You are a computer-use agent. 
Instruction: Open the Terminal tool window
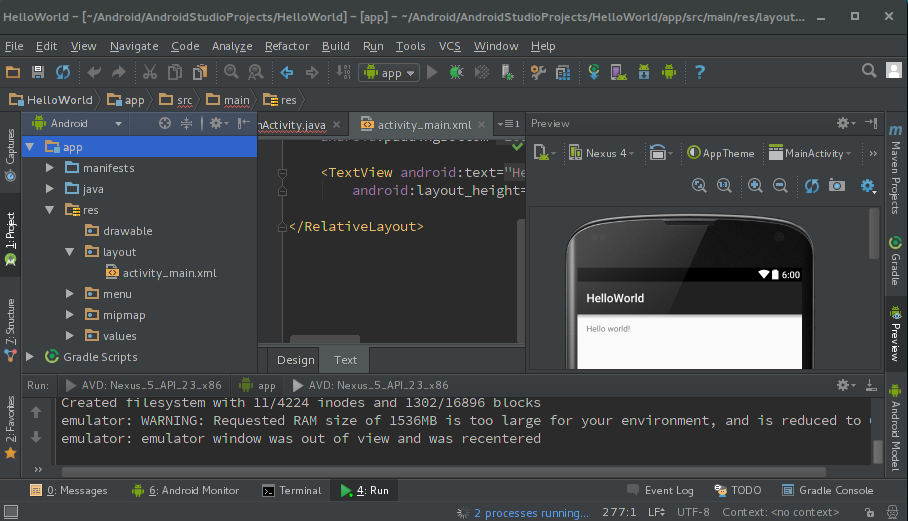[291, 490]
